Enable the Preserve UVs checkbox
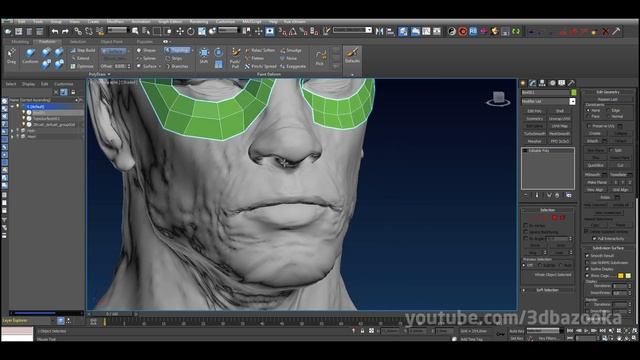Image resolution: width=640 pixels, height=360 pixels. [x=589, y=126]
